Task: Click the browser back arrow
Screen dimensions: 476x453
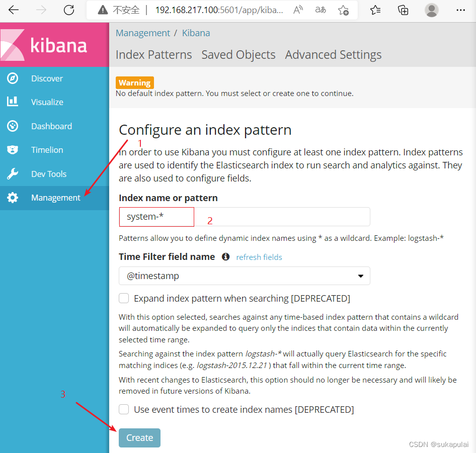Action: click(14, 10)
